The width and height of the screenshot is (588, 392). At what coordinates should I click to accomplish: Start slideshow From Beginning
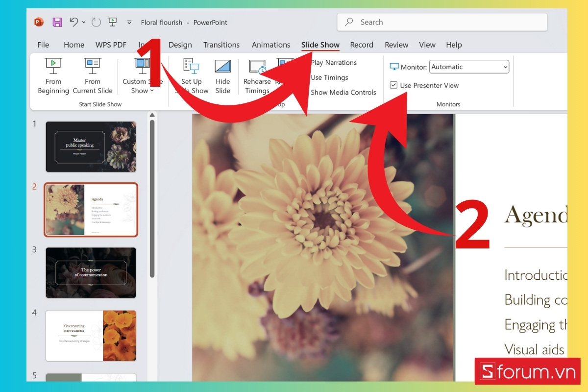coord(53,76)
